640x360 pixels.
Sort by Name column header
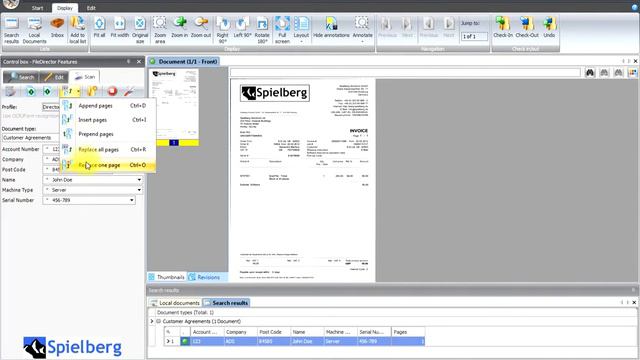tap(307, 332)
